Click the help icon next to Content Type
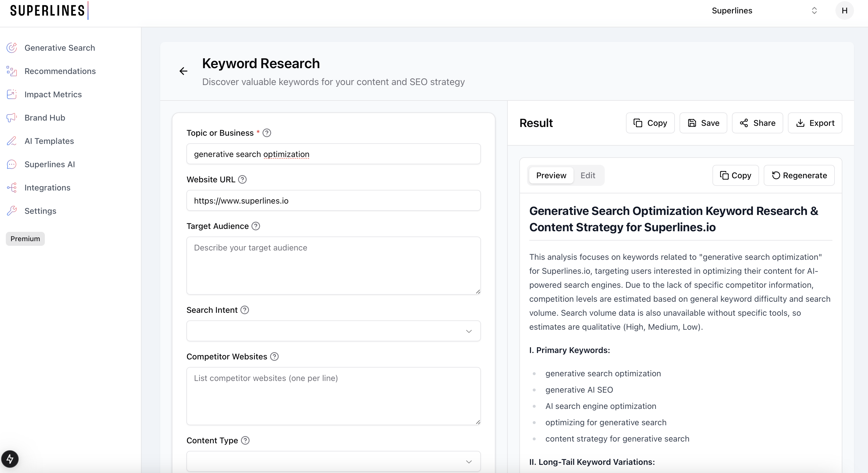 [245, 440]
